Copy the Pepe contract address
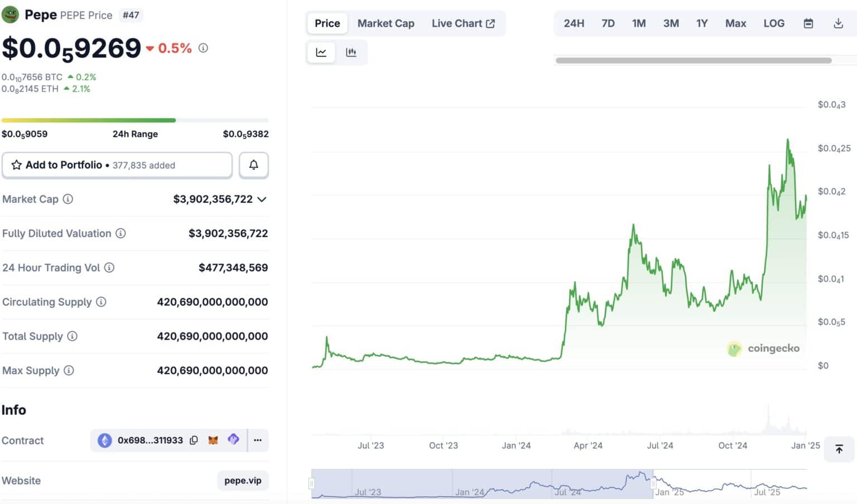This screenshot has height=504, width=857. pos(194,440)
